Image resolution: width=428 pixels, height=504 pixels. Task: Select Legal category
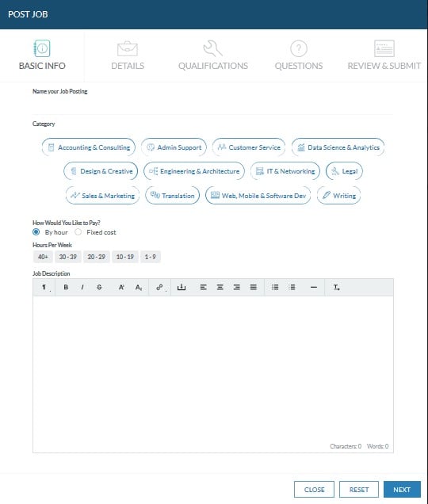tap(344, 171)
